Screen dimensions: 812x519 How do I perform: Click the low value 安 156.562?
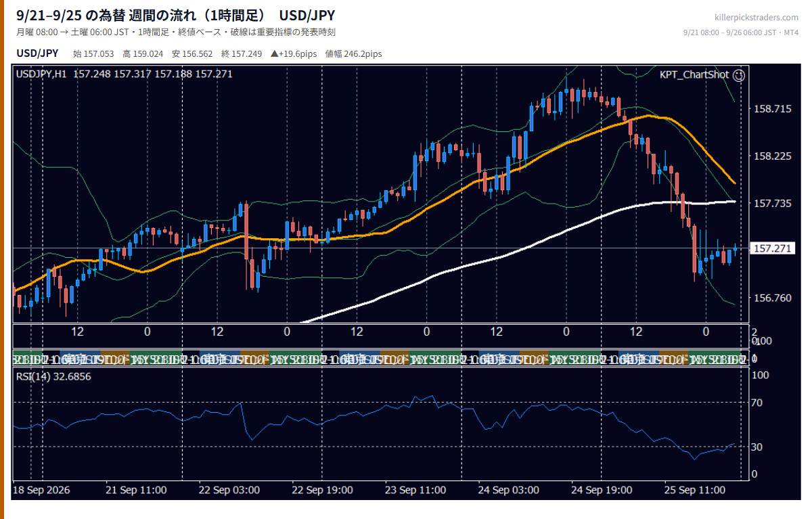(192, 53)
